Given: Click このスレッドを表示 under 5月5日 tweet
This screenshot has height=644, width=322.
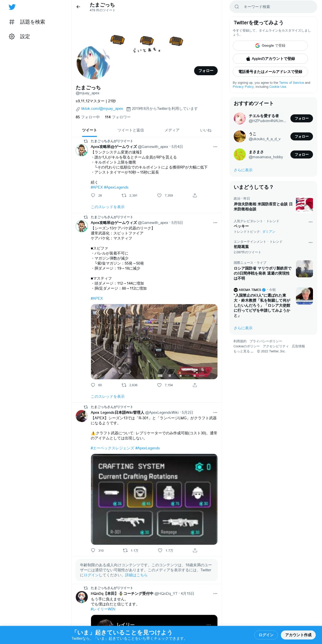Looking at the screenshot, I should pyautogui.click(x=108, y=396).
